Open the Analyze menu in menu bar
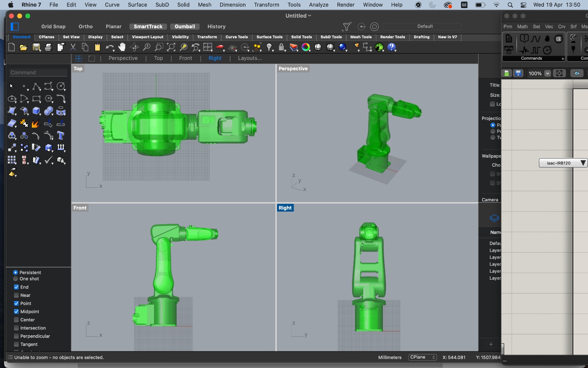The image size is (588, 368). [319, 5]
